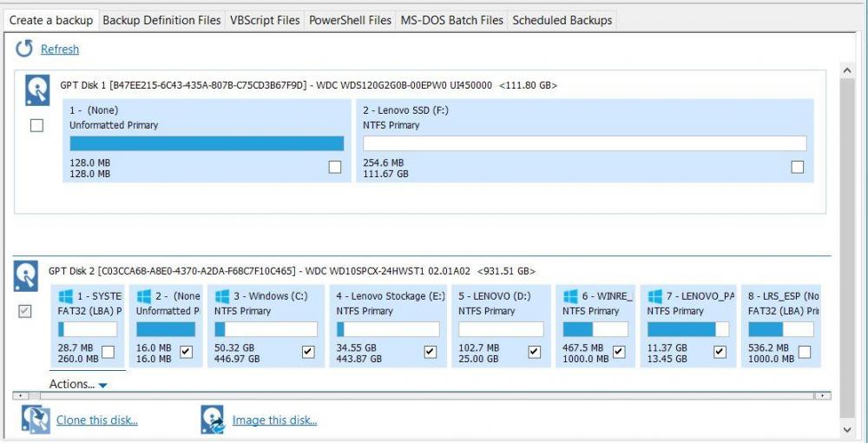
Task: Click the vertical scrollbar down arrow
Action: tap(847, 430)
